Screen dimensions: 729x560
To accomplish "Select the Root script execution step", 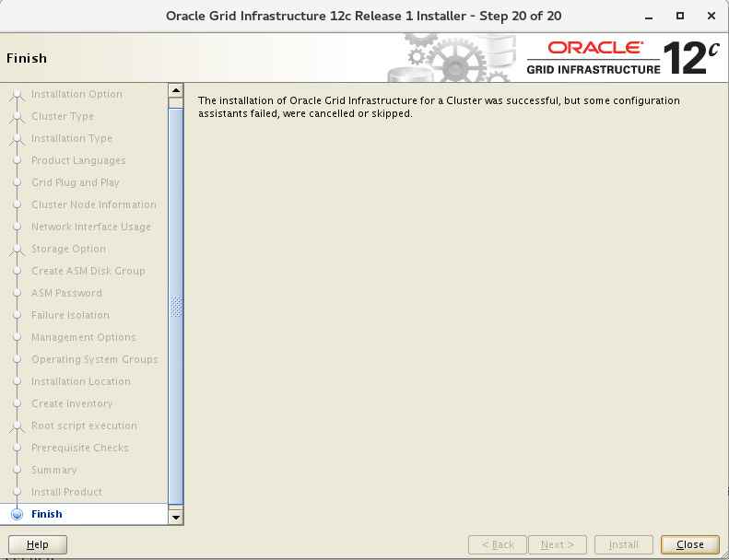I will coord(84,426).
